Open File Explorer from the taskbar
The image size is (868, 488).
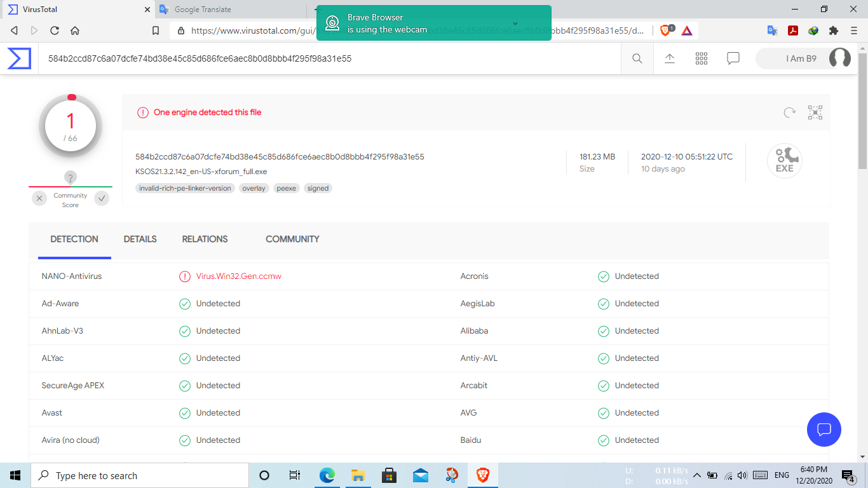pyautogui.click(x=358, y=475)
